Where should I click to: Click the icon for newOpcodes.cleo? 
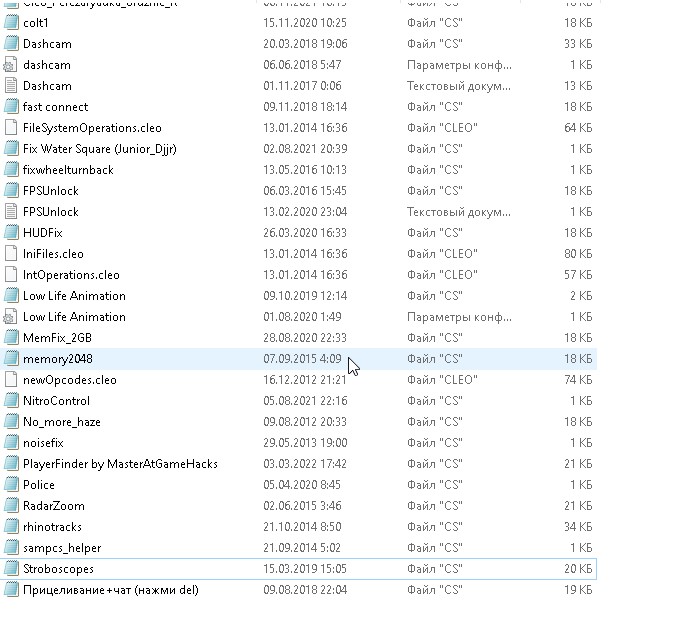tap(11, 380)
